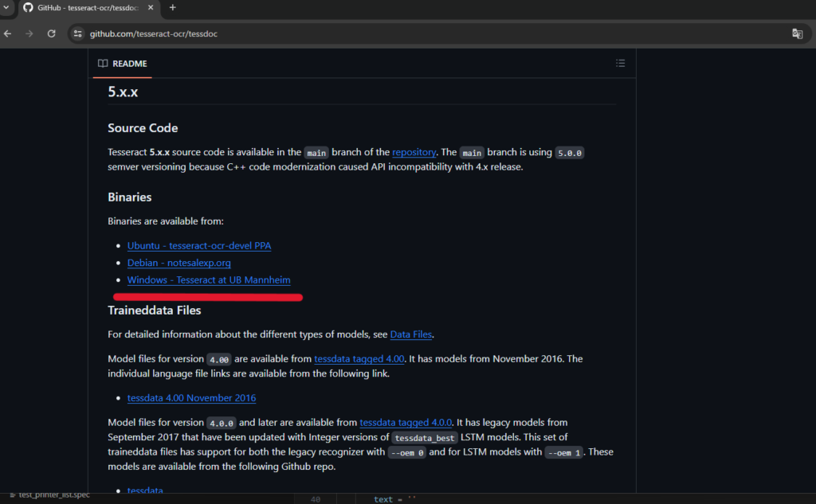Open Windows Tesseract at UB Mannheim link

(209, 280)
